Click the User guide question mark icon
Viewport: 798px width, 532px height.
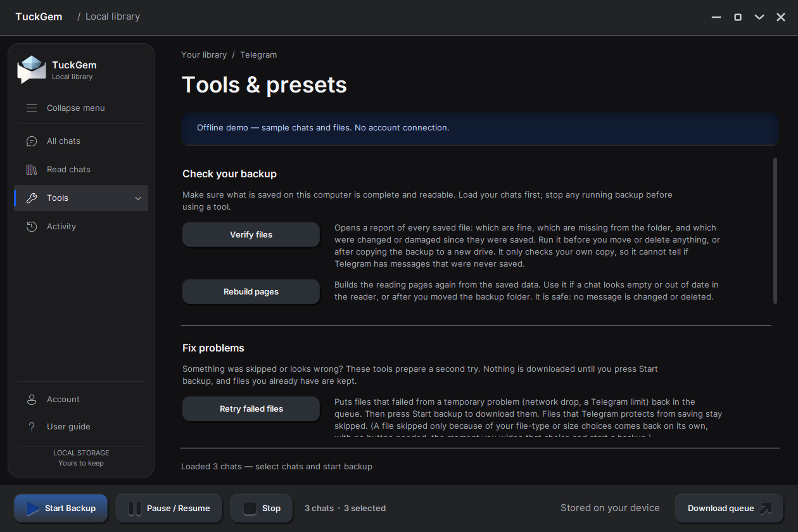point(32,427)
